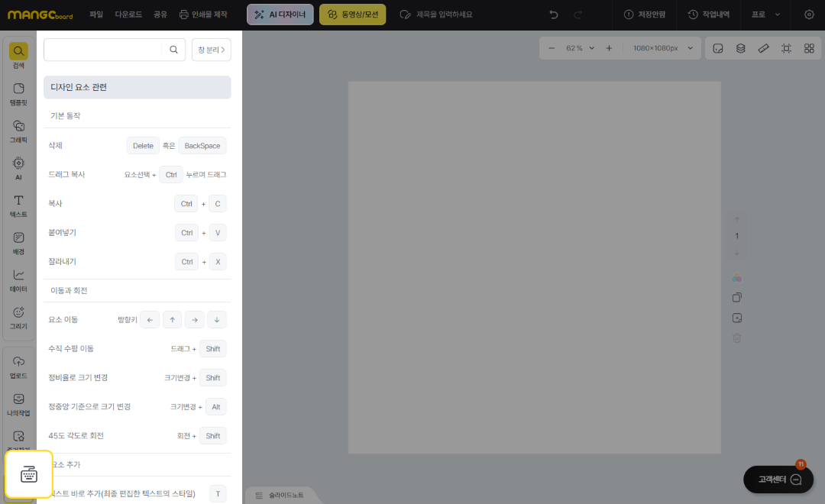
Task: Open the 업로드 (Upload) panel
Action: 18,367
